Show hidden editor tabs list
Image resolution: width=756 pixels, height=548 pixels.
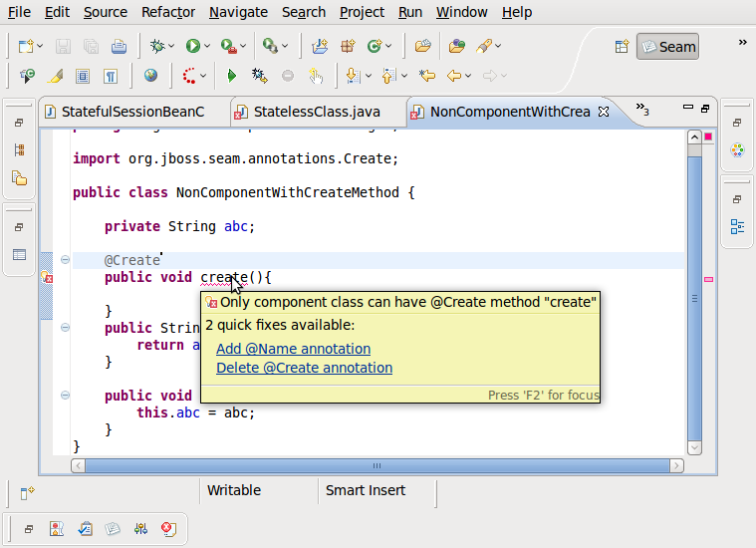point(642,110)
